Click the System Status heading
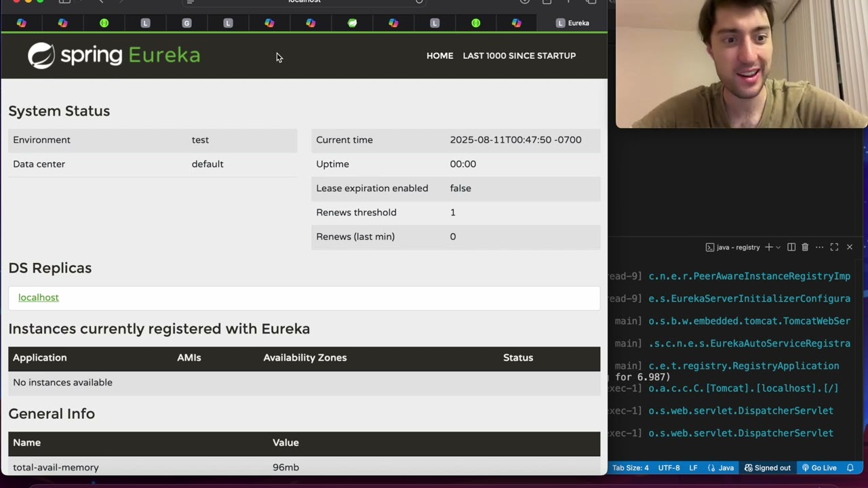The height and width of the screenshot is (488, 868). [59, 111]
